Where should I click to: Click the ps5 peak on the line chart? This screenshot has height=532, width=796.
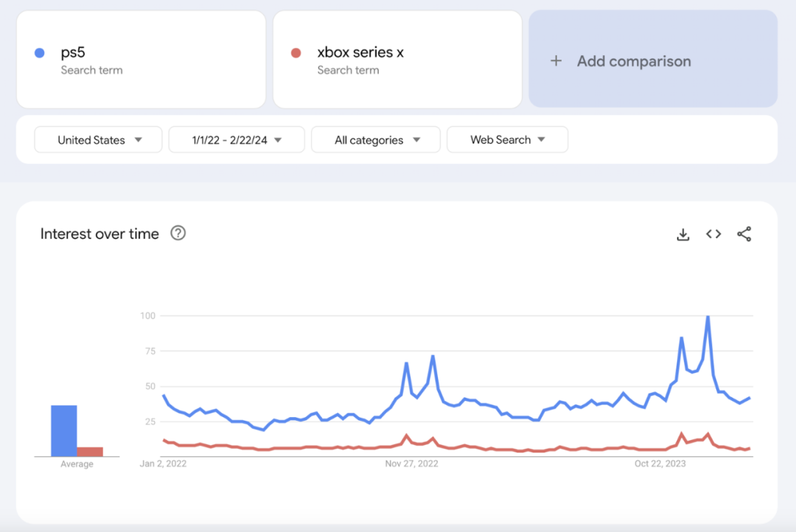click(707, 316)
